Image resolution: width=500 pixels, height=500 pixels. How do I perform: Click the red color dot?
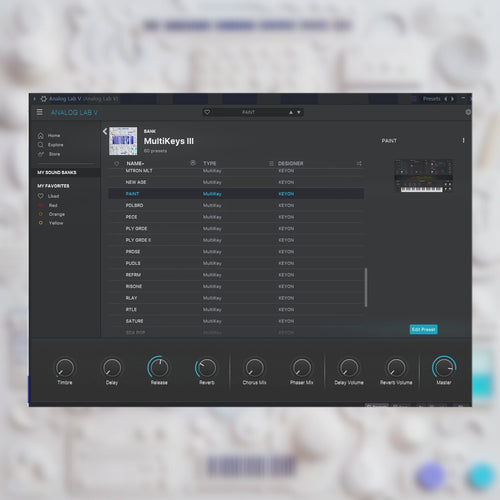(x=41, y=205)
